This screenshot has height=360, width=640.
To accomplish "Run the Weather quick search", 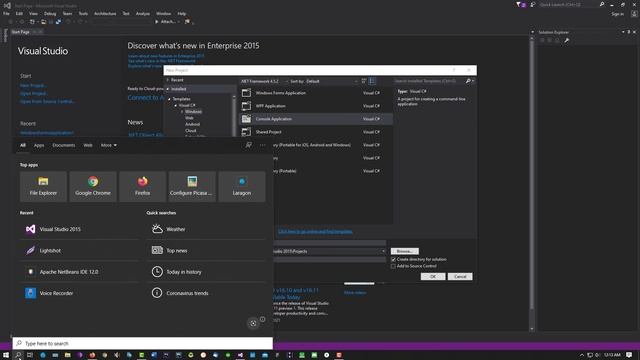I will point(206,229).
